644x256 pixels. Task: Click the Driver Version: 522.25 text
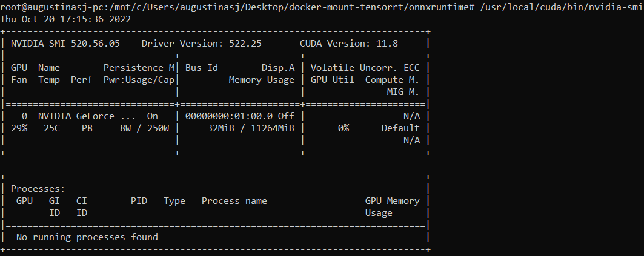coord(202,44)
